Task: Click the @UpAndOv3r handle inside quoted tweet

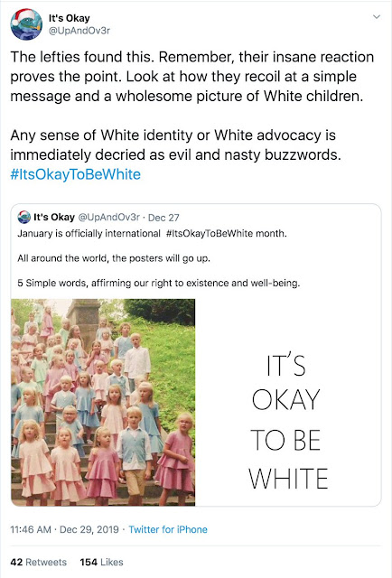Action: 108,217
